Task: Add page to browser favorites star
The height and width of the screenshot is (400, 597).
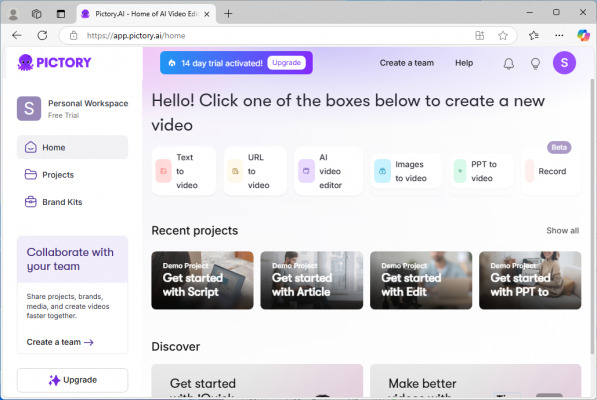Action: click(x=503, y=36)
